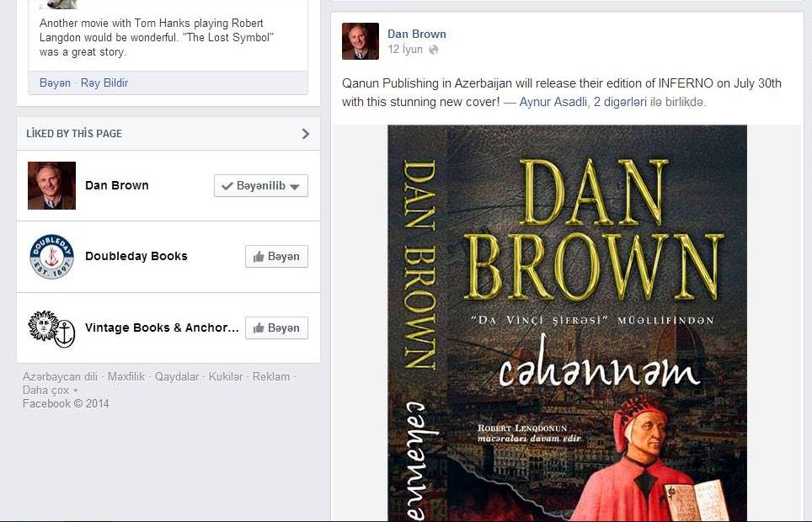Viewport: 812px width, 522px height.
Task: Click the Rəy Bildir comment link
Action: pos(104,83)
